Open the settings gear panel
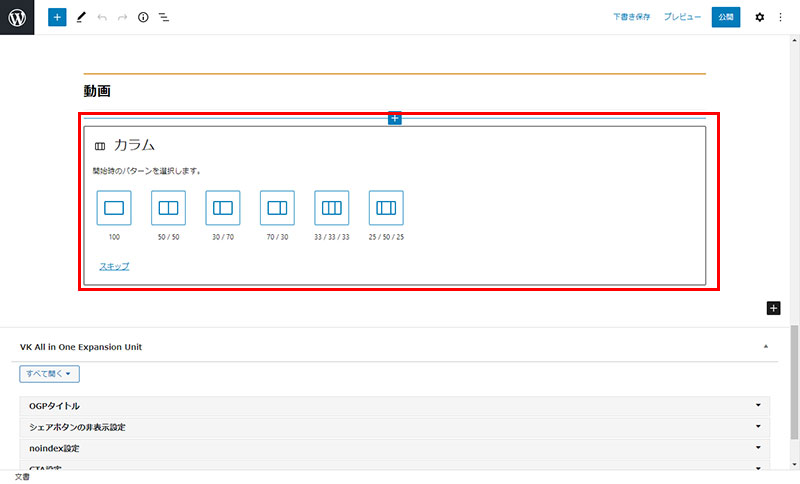 pyautogui.click(x=759, y=17)
